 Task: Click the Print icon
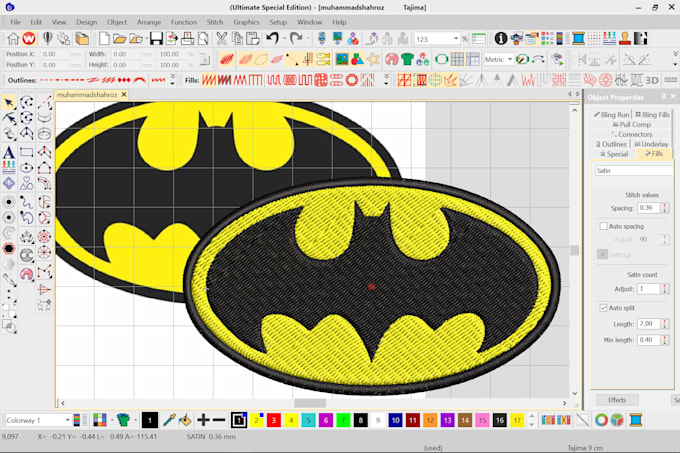pos(187,39)
